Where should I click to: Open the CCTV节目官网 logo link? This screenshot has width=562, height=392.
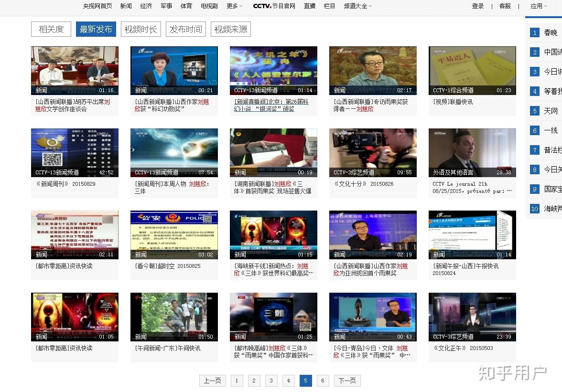pyautogui.click(x=274, y=6)
